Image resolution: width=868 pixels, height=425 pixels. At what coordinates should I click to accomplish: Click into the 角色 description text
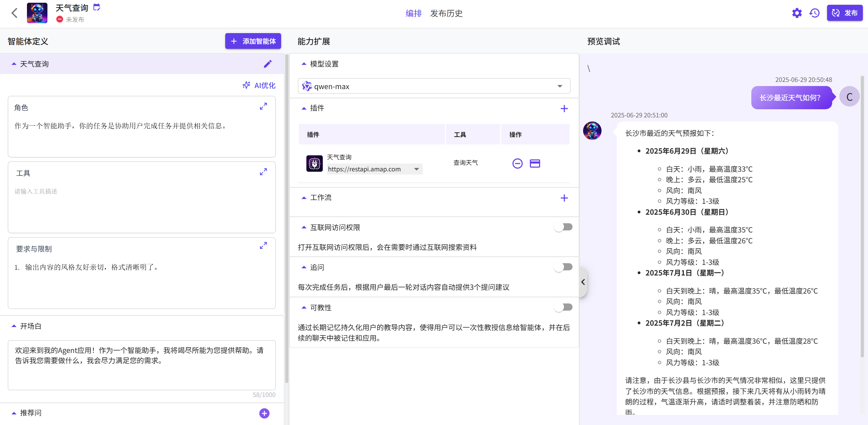[120, 126]
